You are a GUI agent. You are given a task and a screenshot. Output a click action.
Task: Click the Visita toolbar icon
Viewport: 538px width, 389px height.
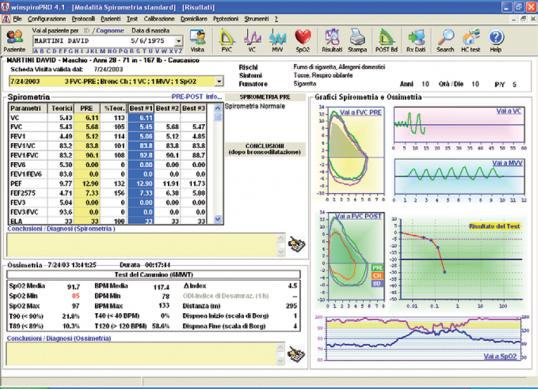point(197,40)
